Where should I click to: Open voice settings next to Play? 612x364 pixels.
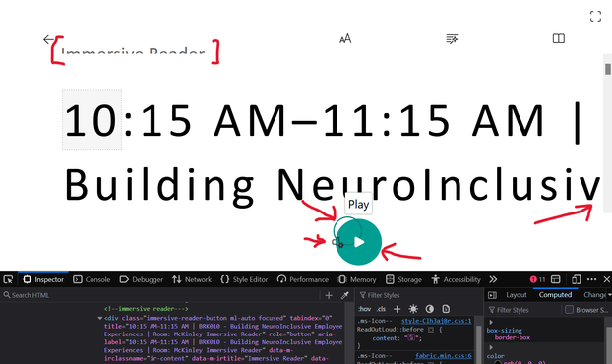point(337,243)
